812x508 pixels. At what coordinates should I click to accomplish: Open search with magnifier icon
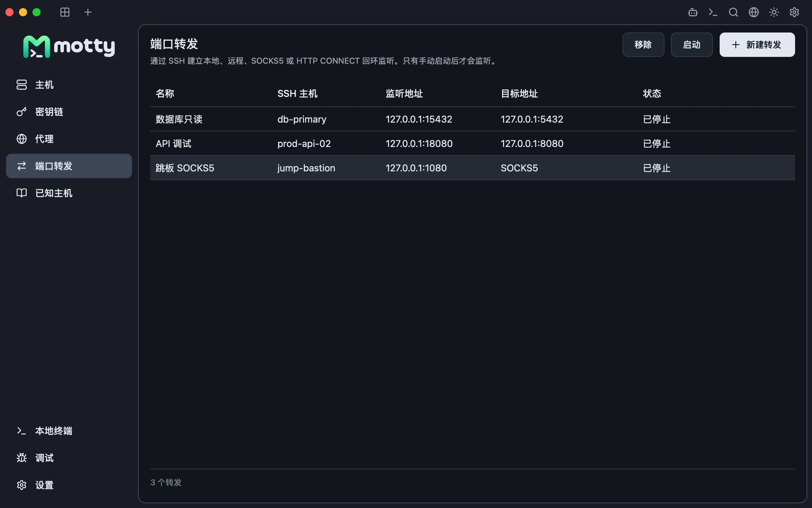tap(733, 12)
